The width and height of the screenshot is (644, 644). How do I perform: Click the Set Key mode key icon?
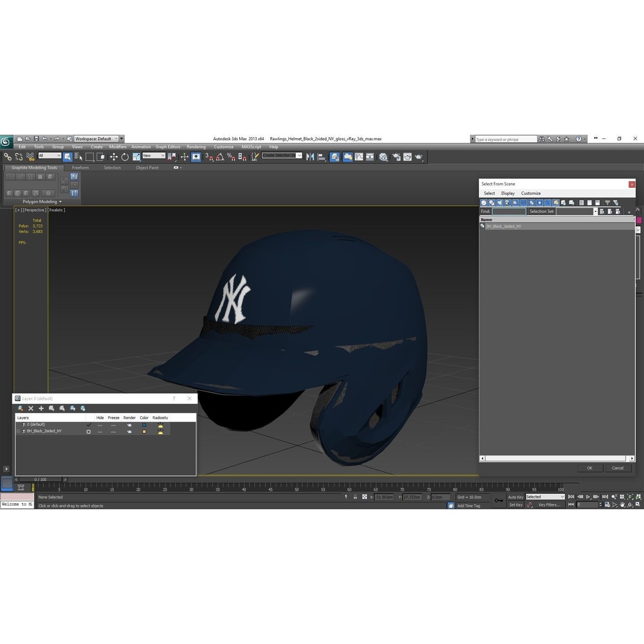pyautogui.click(x=499, y=500)
